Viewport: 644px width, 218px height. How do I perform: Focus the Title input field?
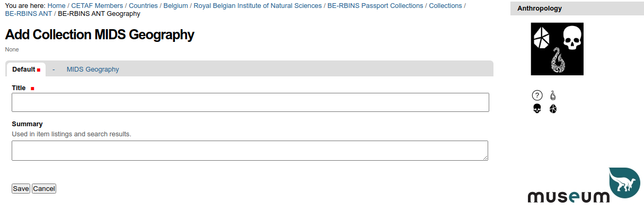click(250, 102)
